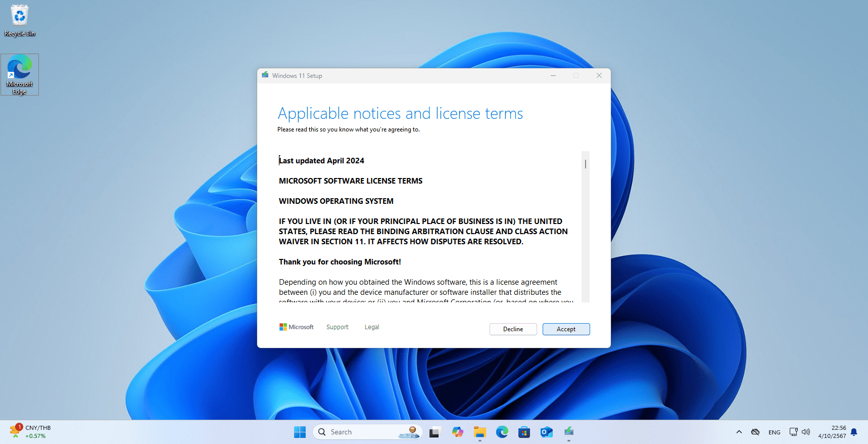Click the license text scrollbar thumb

pyautogui.click(x=586, y=164)
